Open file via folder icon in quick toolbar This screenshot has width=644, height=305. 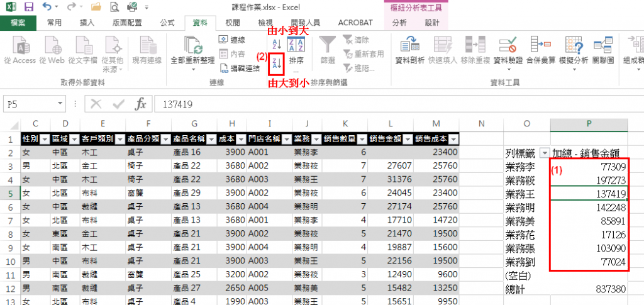(96, 7)
